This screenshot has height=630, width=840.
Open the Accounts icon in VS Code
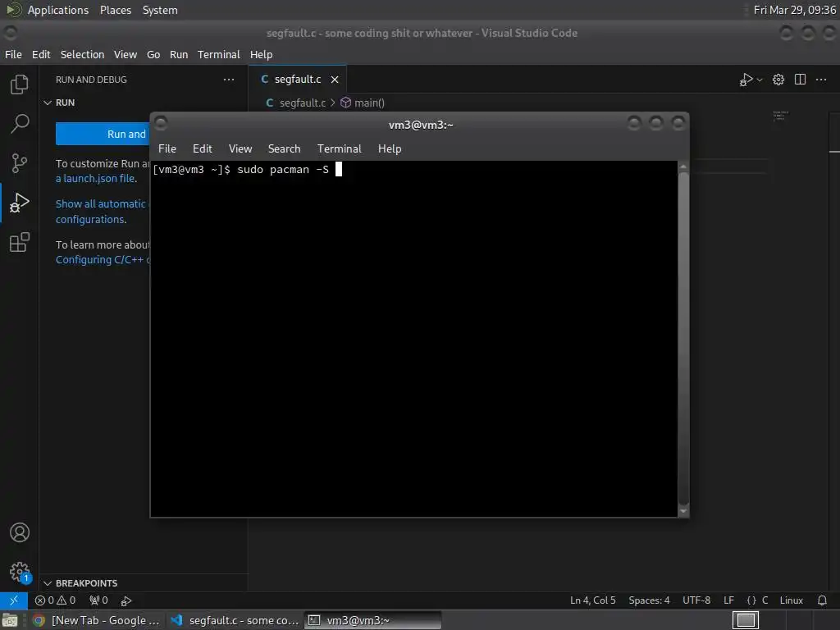click(x=20, y=532)
